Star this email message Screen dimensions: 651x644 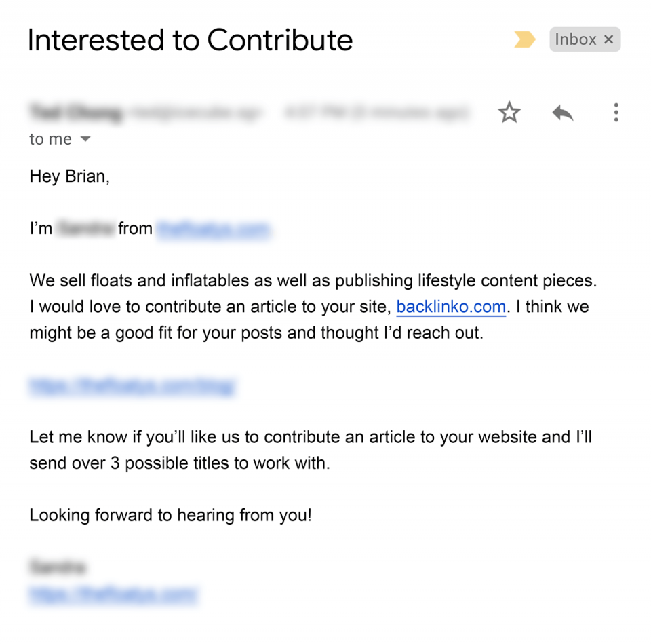509,112
